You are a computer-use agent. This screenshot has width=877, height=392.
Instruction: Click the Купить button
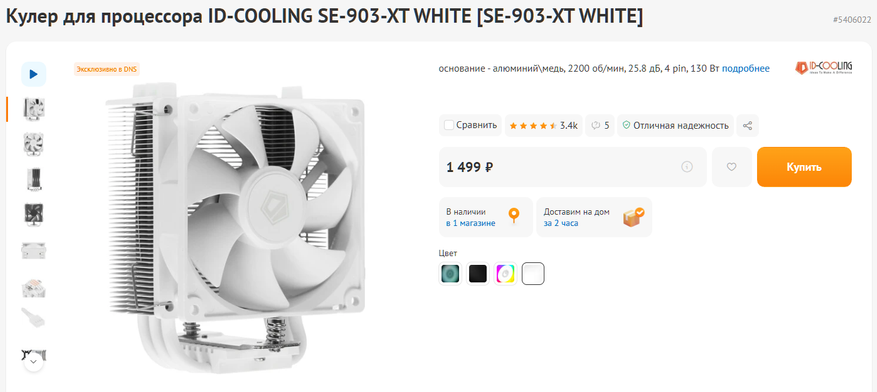(804, 167)
